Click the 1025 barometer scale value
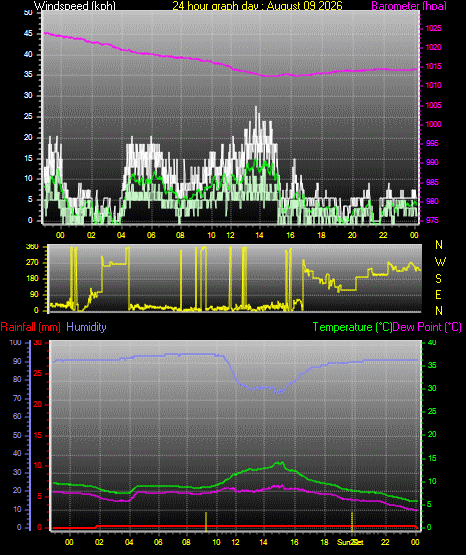This screenshot has width=466, height=555. (x=433, y=28)
